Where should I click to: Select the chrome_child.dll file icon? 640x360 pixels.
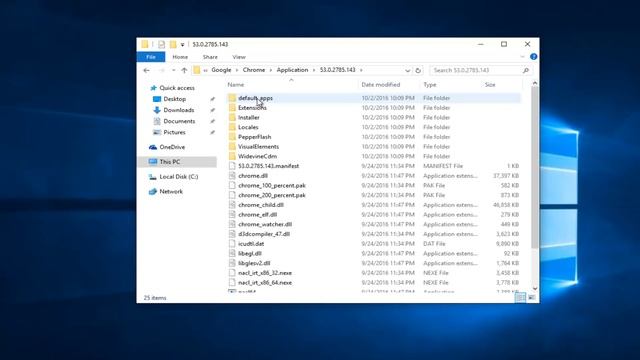pyautogui.click(x=232, y=205)
